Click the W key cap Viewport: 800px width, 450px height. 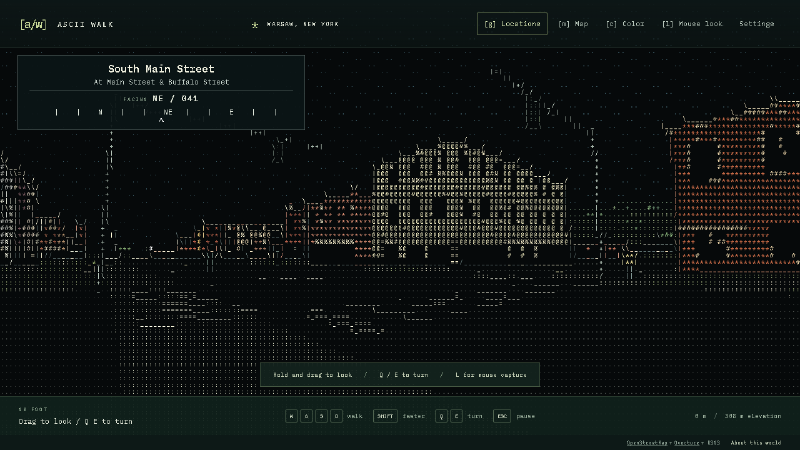[291, 416]
